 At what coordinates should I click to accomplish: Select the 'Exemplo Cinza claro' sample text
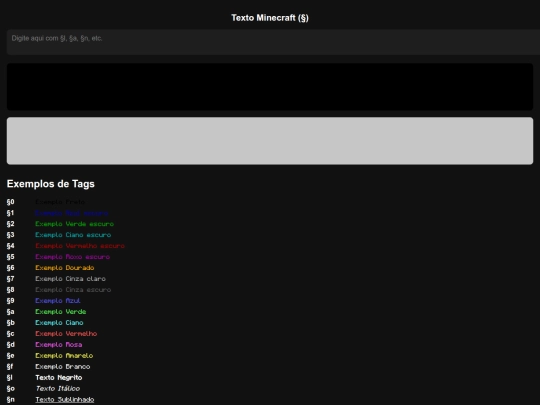pos(70,279)
